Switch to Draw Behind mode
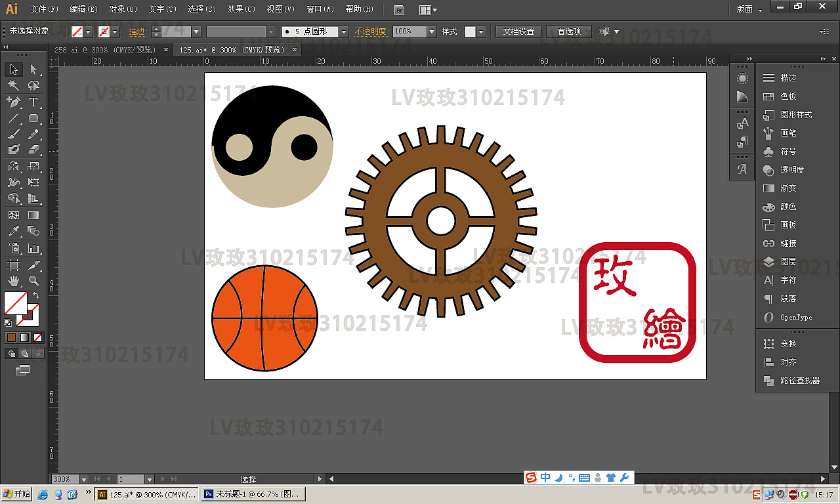Screen dimensions: 840x504 (x=24, y=354)
